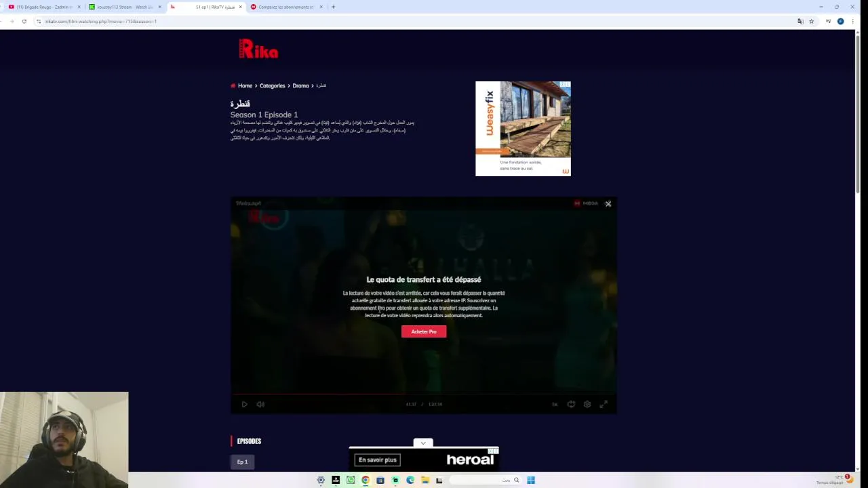Open File Explorer from the taskbar
Screen dimensions: 868x488
coord(425,480)
